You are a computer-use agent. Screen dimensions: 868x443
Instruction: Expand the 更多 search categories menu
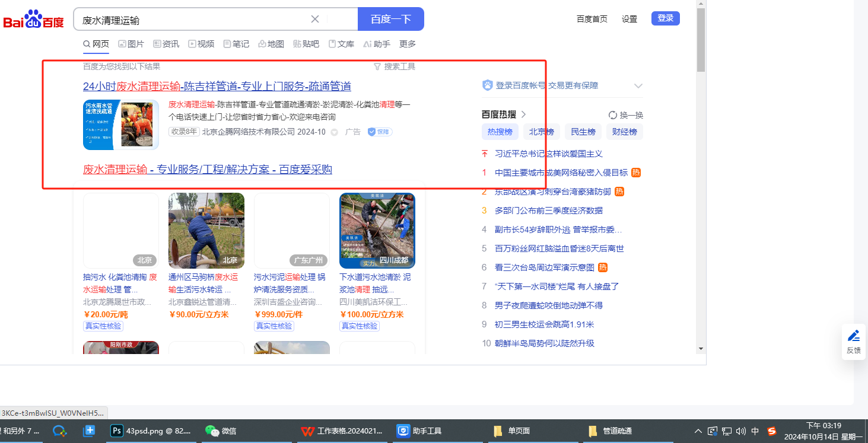[x=407, y=44]
